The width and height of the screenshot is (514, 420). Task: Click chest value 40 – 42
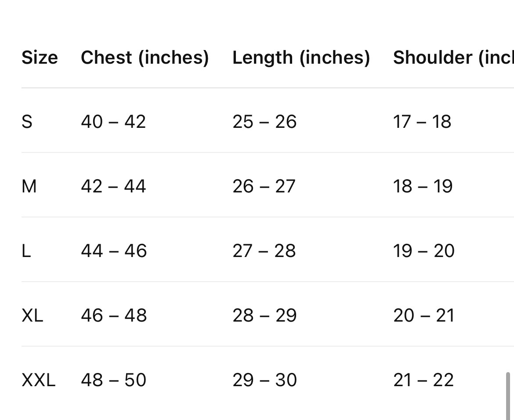(x=113, y=122)
